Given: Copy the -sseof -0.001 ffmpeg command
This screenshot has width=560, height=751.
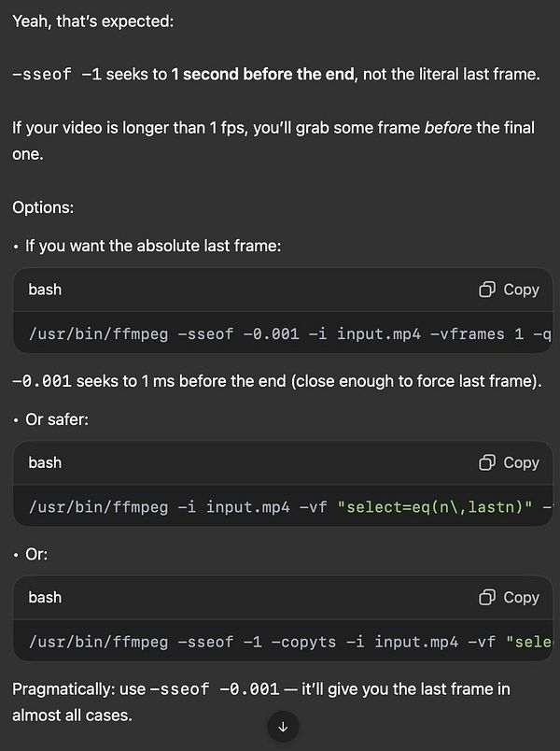Looking at the screenshot, I should [509, 290].
